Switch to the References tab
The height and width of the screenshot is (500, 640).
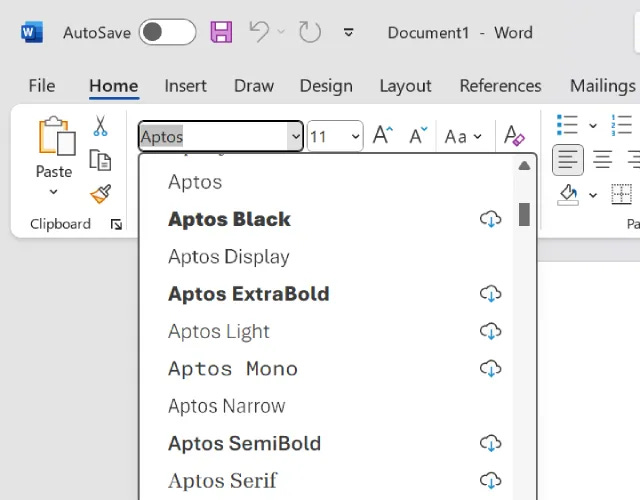[x=500, y=86]
